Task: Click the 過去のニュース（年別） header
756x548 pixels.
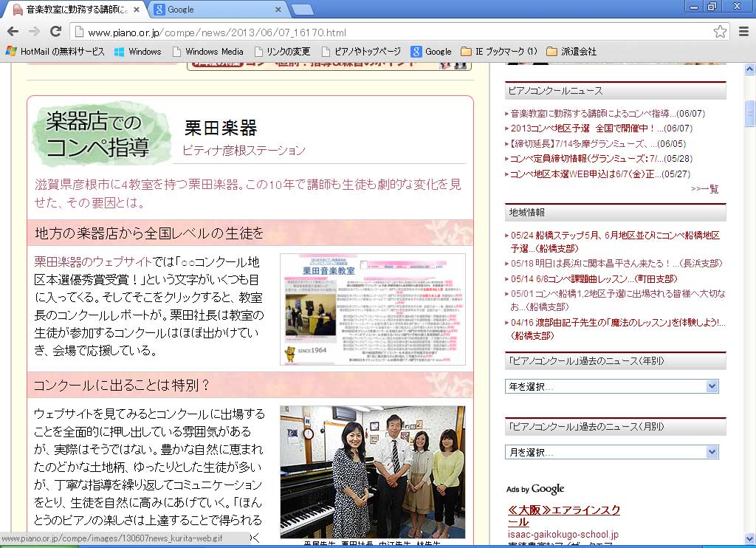Action: [615, 361]
